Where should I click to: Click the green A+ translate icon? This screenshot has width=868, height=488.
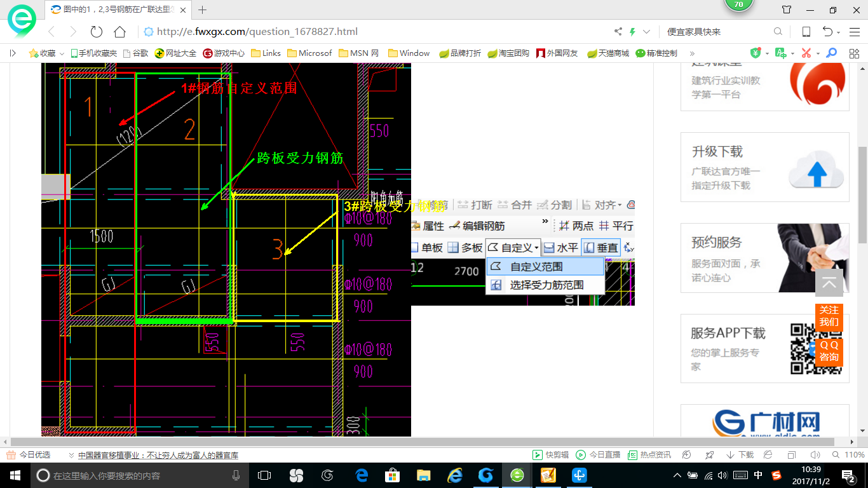point(780,53)
